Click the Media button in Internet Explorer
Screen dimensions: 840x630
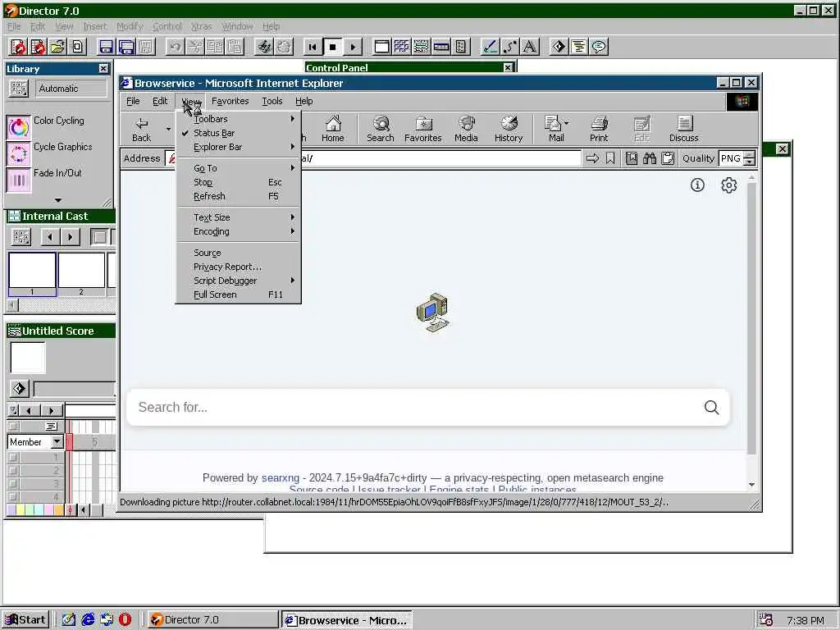[x=466, y=129]
